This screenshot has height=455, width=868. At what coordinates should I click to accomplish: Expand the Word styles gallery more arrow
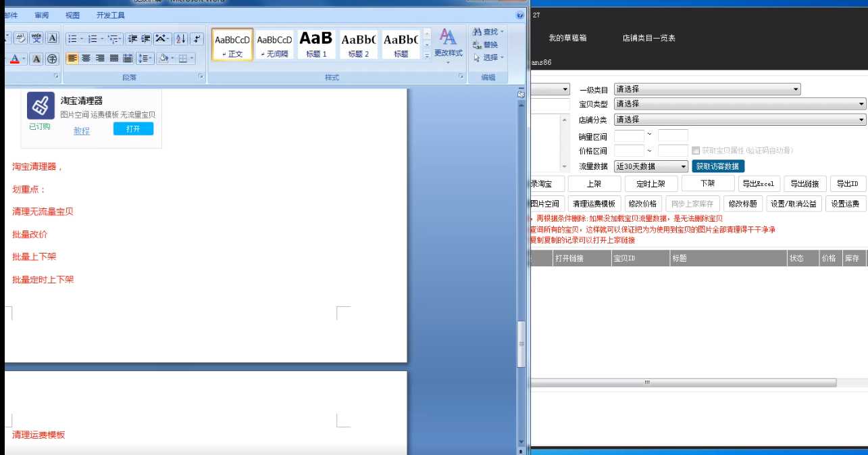pyautogui.click(x=427, y=57)
